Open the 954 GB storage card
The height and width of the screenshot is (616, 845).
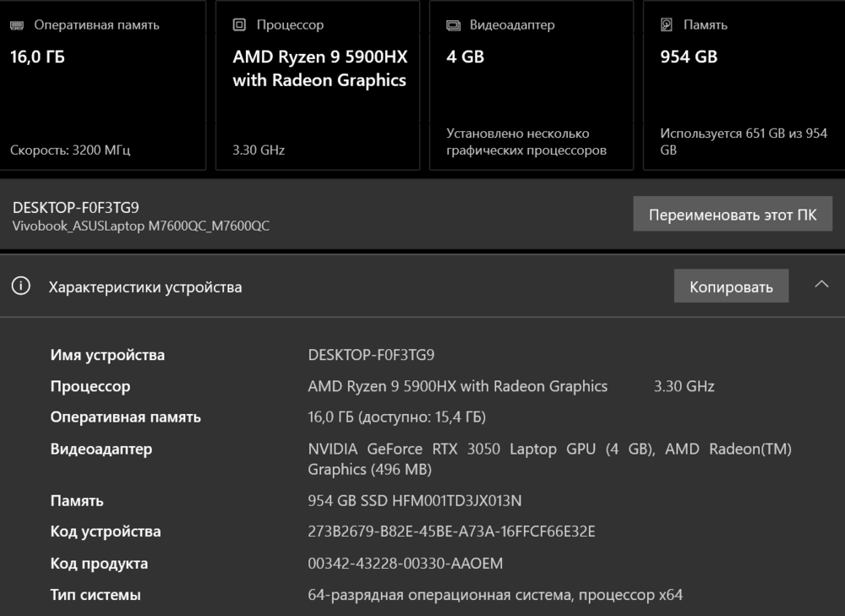744,84
